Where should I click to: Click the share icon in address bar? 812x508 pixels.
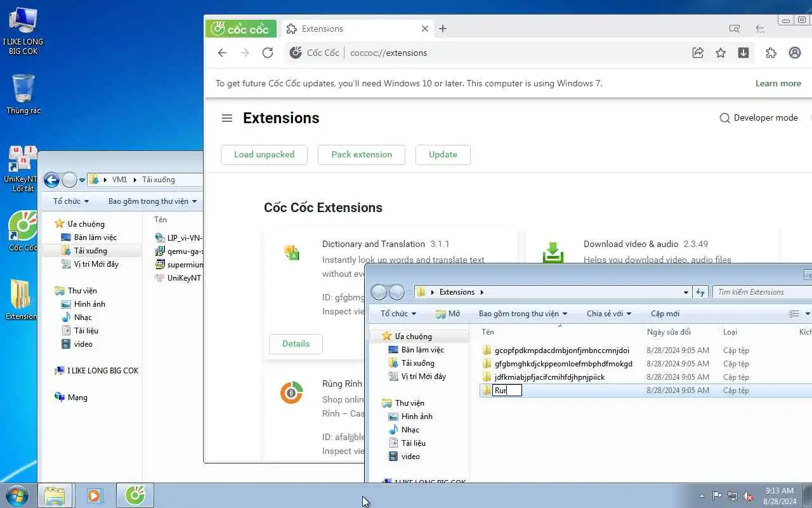(x=698, y=53)
